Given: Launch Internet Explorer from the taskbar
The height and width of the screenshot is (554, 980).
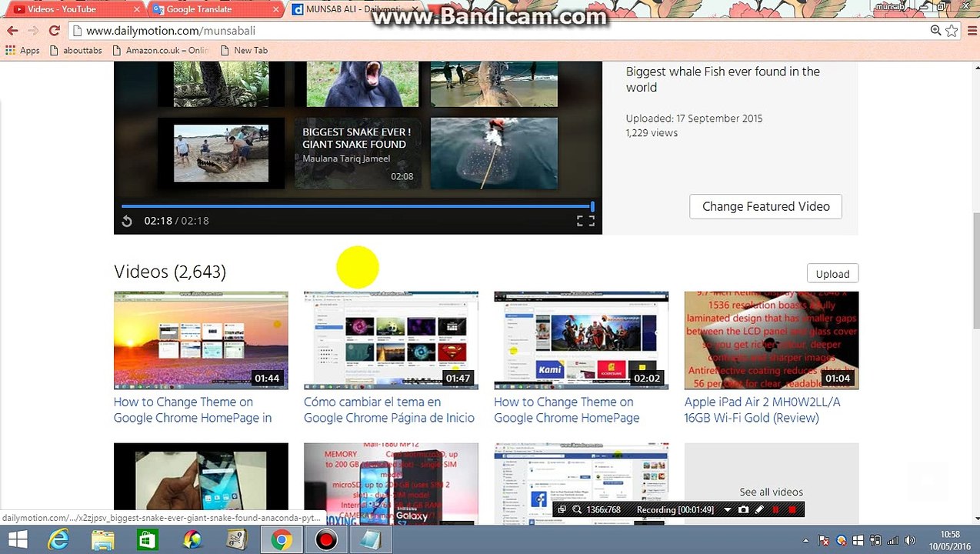Looking at the screenshot, I should (x=58, y=540).
